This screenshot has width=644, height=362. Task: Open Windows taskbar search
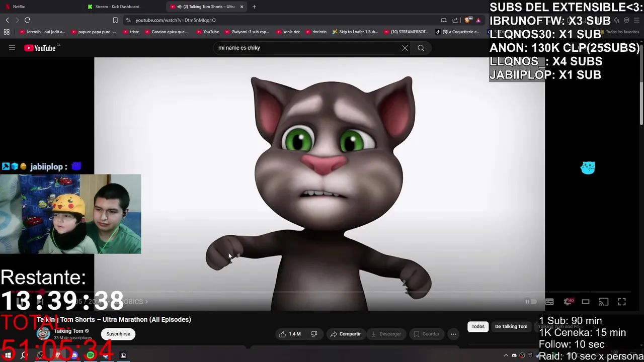(24, 355)
